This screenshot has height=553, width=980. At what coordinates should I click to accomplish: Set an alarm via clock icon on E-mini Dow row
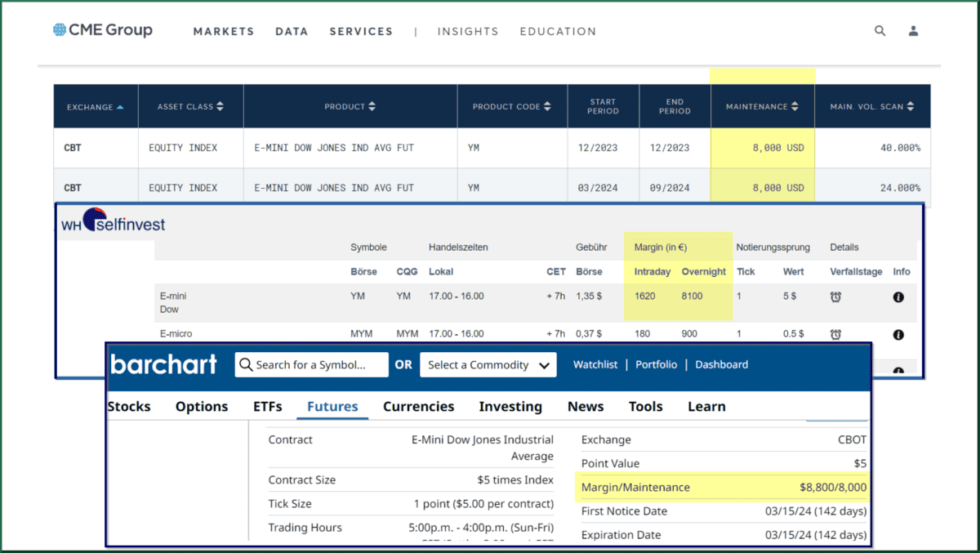pyautogui.click(x=835, y=297)
